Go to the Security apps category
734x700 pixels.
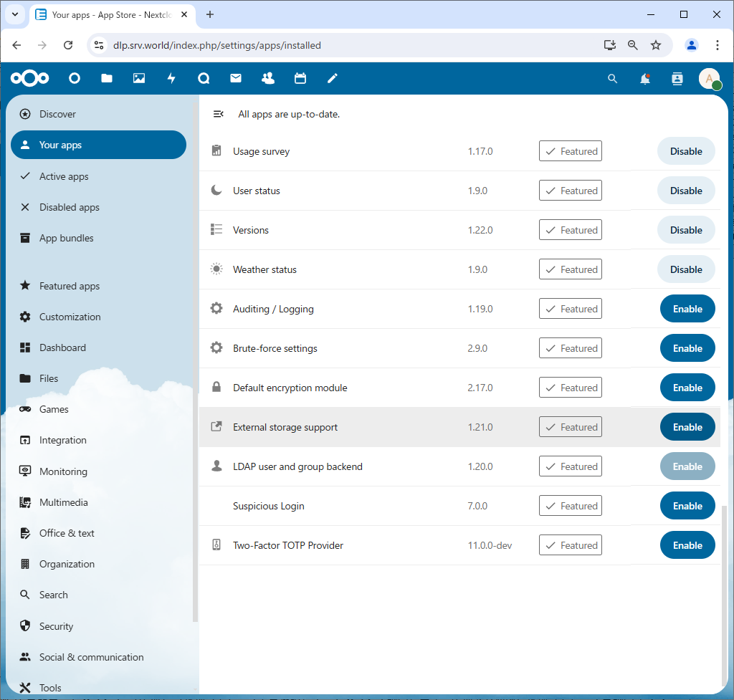tap(56, 626)
